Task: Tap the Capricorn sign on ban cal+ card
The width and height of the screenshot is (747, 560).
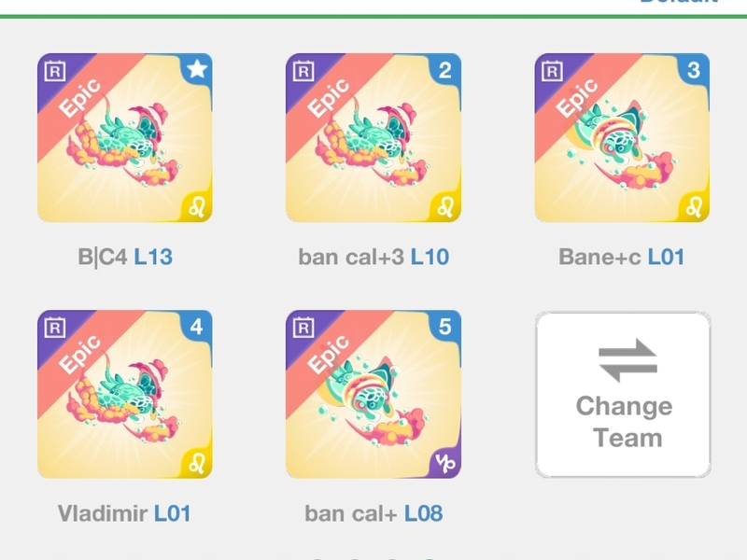Action: tap(445, 463)
